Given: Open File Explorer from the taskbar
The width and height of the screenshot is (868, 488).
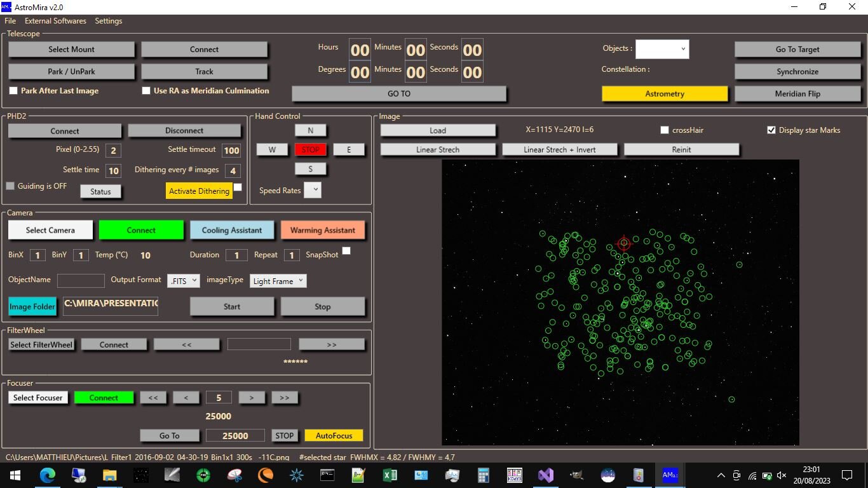Looking at the screenshot, I should pos(110,475).
